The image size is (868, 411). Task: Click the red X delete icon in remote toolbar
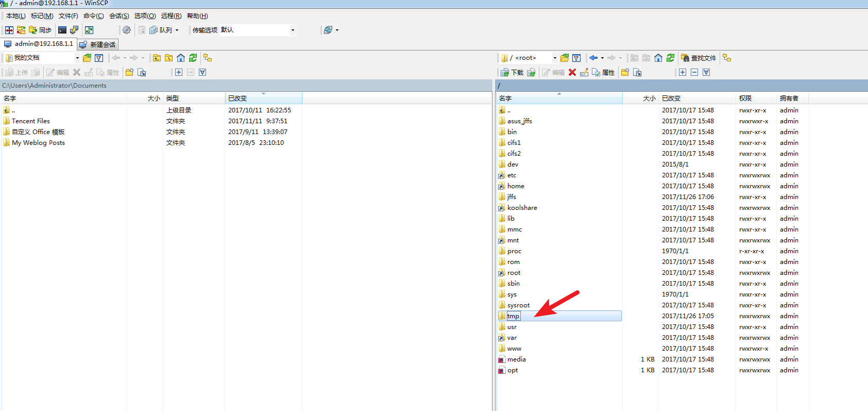click(572, 72)
